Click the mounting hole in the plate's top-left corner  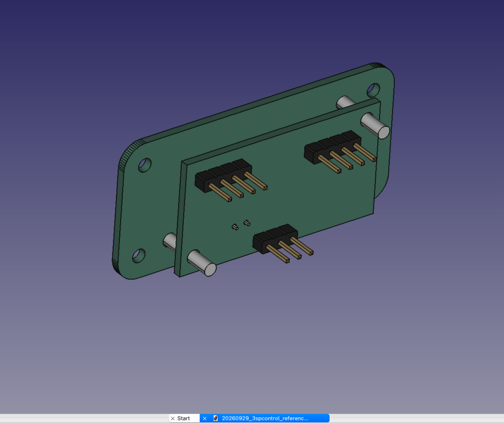click(x=145, y=165)
